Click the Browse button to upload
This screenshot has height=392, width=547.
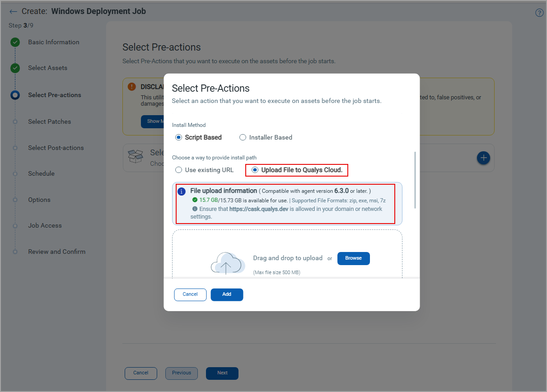click(353, 258)
